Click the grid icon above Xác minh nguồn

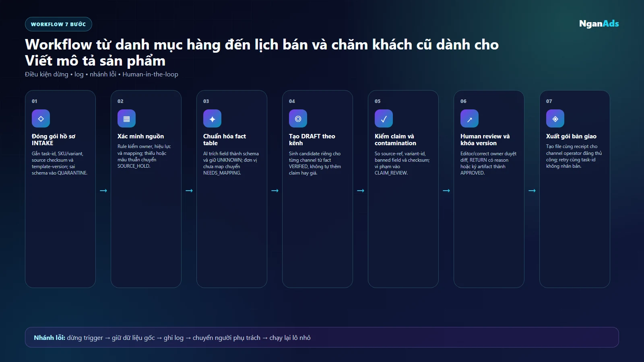[126, 119]
